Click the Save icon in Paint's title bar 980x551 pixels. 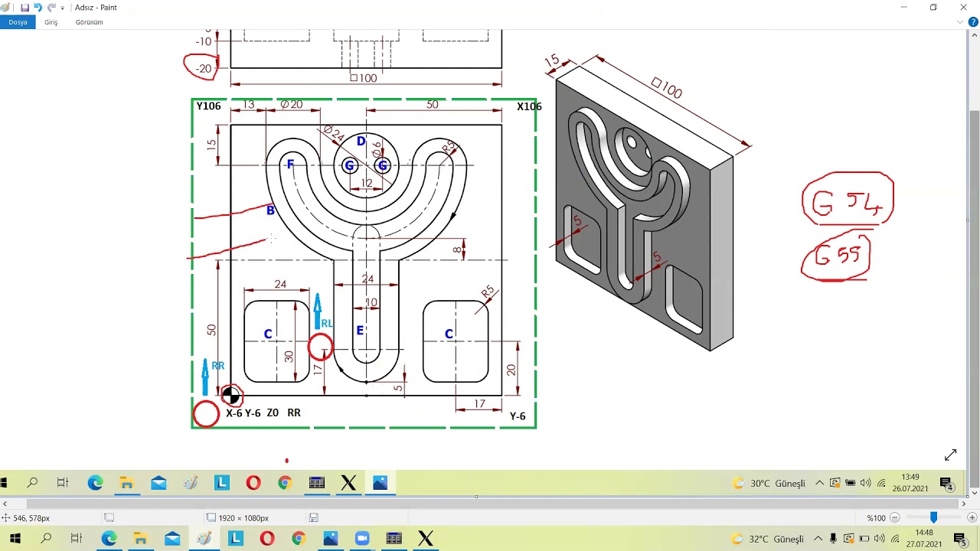coord(24,8)
